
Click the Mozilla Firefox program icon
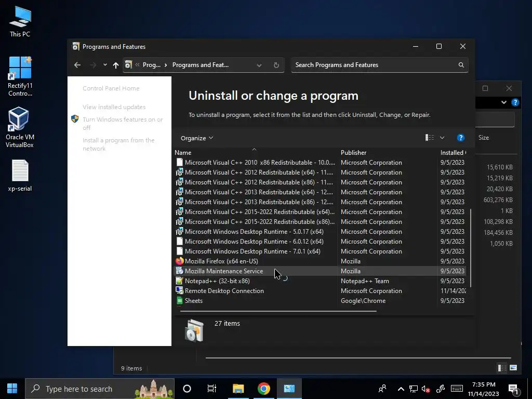(x=179, y=261)
